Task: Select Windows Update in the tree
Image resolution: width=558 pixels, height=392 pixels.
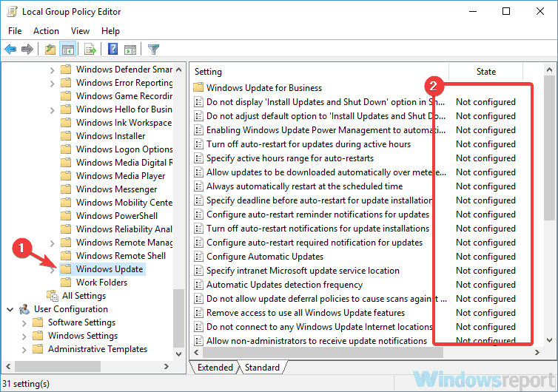Action: click(x=110, y=269)
